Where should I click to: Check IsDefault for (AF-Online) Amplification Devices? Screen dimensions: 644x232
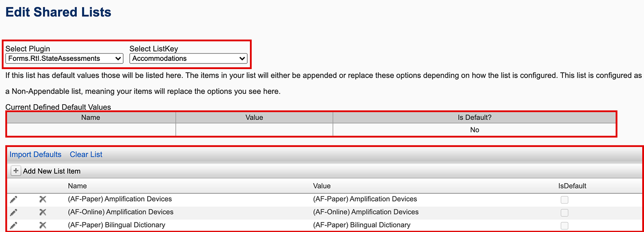(x=565, y=213)
